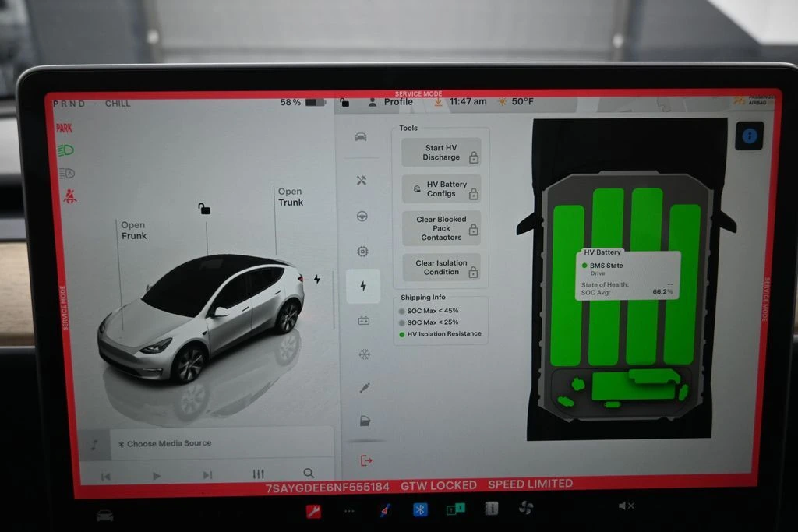798x532 pixels.
Task: Open the closures door sidebar tab
Action: (365, 421)
